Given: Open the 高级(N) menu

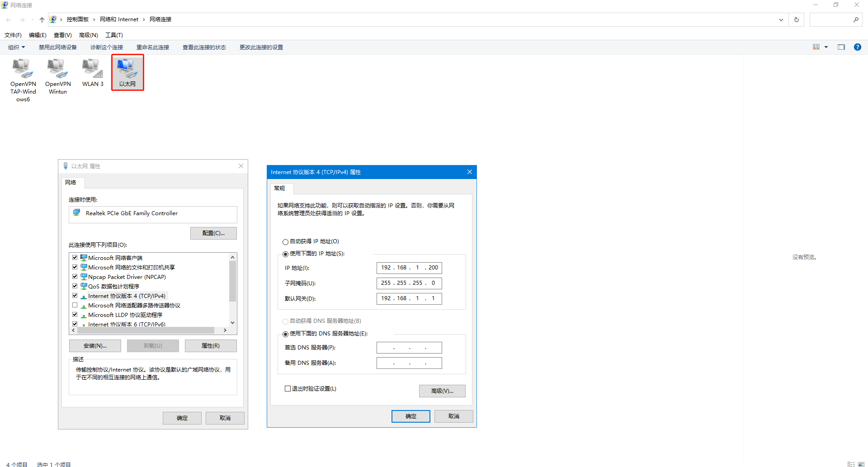Looking at the screenshot, I should tap(88, 35).
